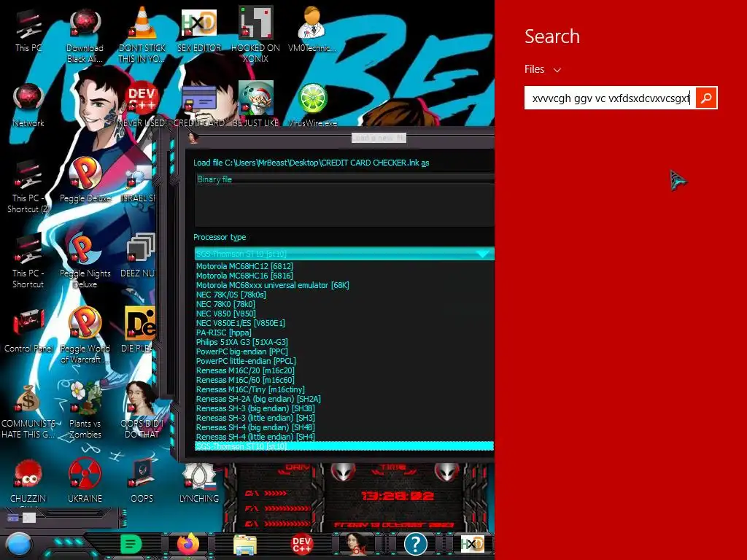Pick Philips 51XA G3 [51XA-G3]

[x=344, y=342]
